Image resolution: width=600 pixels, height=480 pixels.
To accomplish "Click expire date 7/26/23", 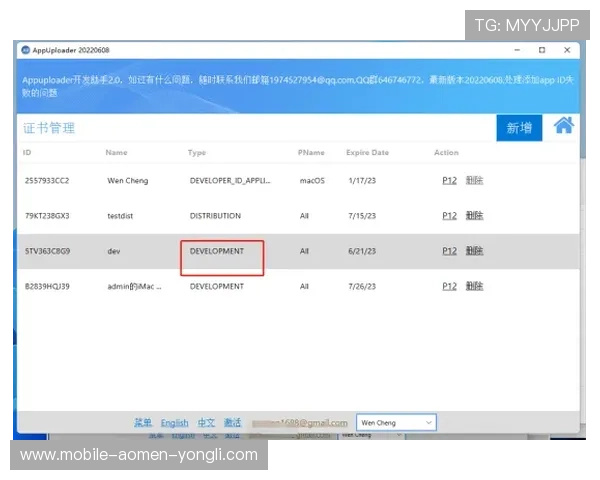I will coord(362,286).
